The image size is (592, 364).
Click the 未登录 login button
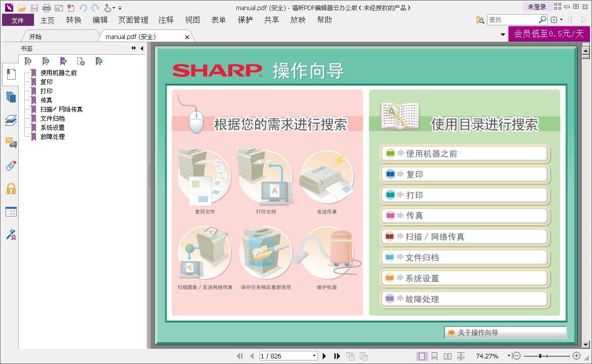537,7
